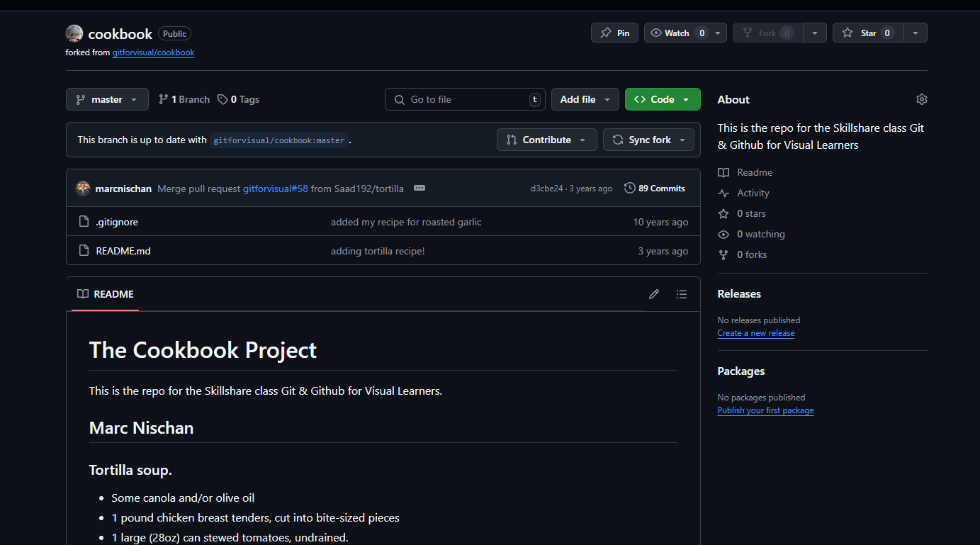The width and height of the screenshot is (980, 545).
Task: Open commit d3cbe24
Action: click(546, 189)
